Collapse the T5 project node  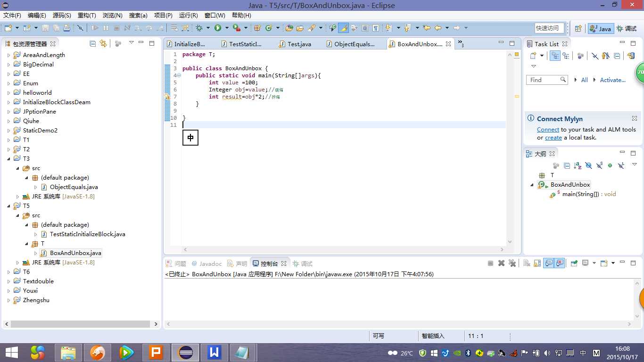[x=8, y=206]
